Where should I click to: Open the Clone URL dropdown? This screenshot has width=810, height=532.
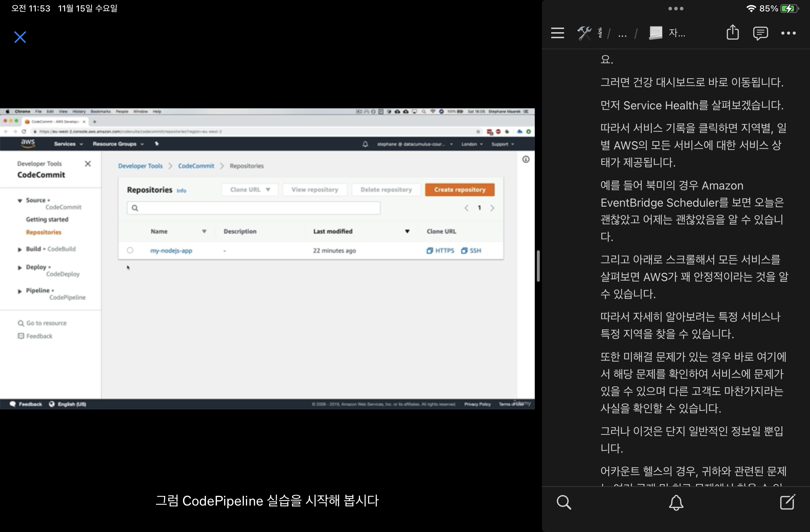pos(250,189)
